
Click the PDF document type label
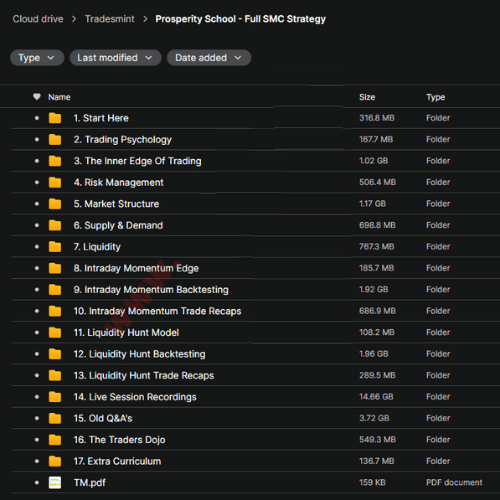point(454,482)
